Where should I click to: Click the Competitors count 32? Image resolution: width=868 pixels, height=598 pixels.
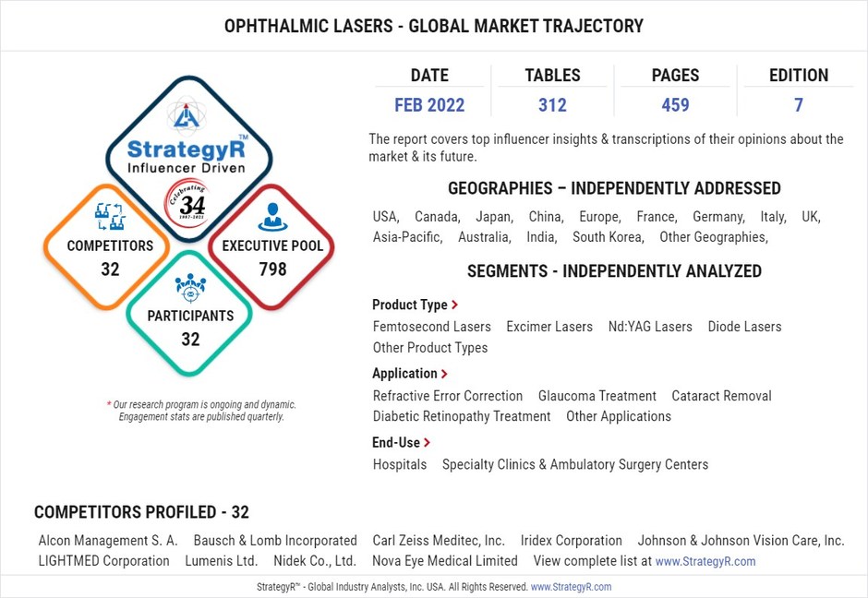click(x=110, y=269)
